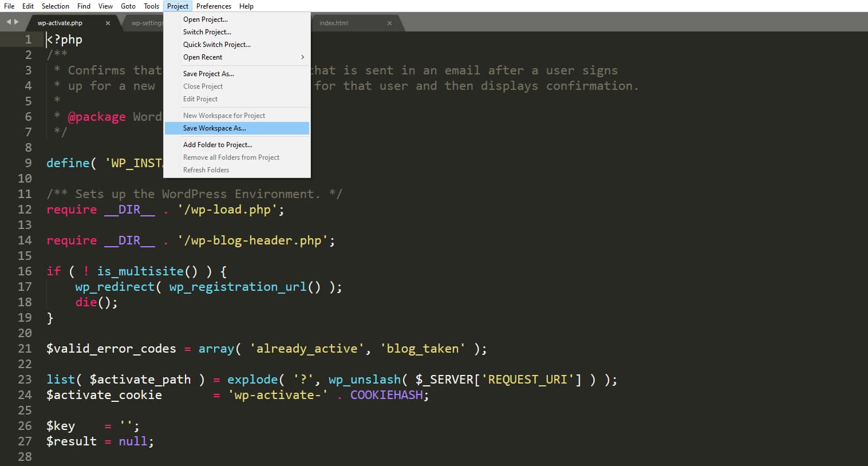This screenshot has height=466, width=868.
Task: Place cursor on the COOKIEHASH constant
Action: [x=388, y=395]
